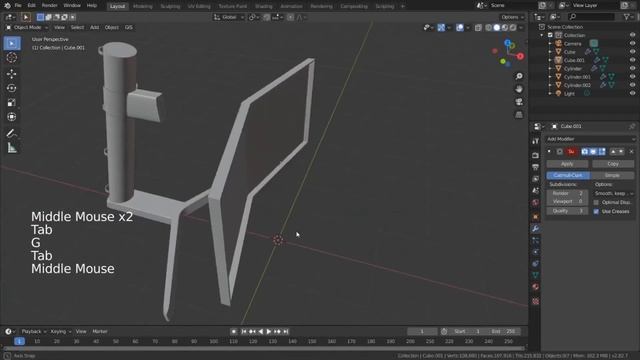Select the Transform tool
Viewport: 640px width, 360px height.
tap(12, 117)
